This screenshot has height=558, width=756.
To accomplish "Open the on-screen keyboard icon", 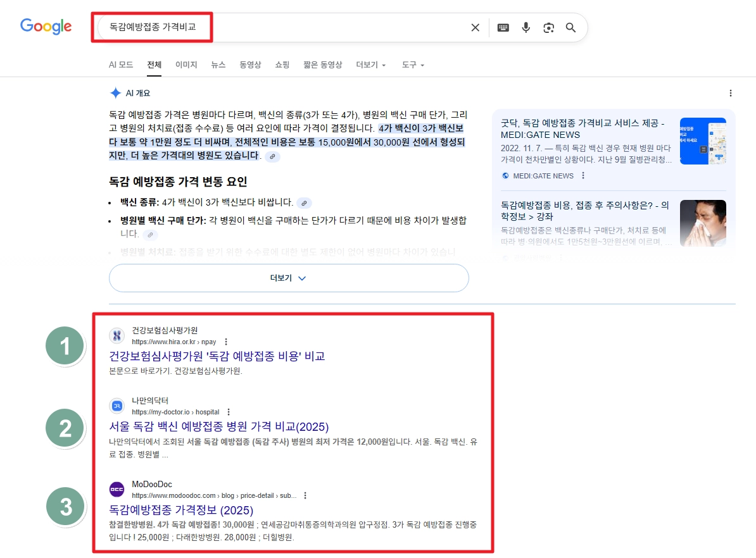I will click(503, 27).
